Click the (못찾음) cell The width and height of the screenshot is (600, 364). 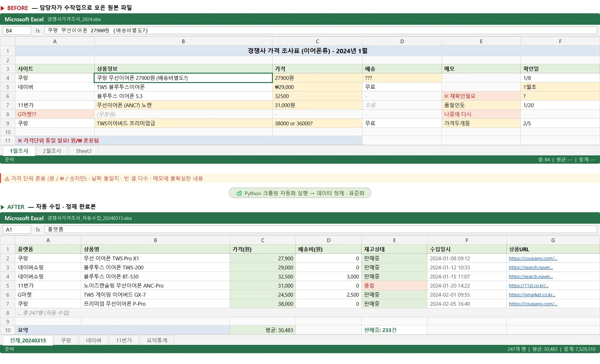tap(183, 114)
